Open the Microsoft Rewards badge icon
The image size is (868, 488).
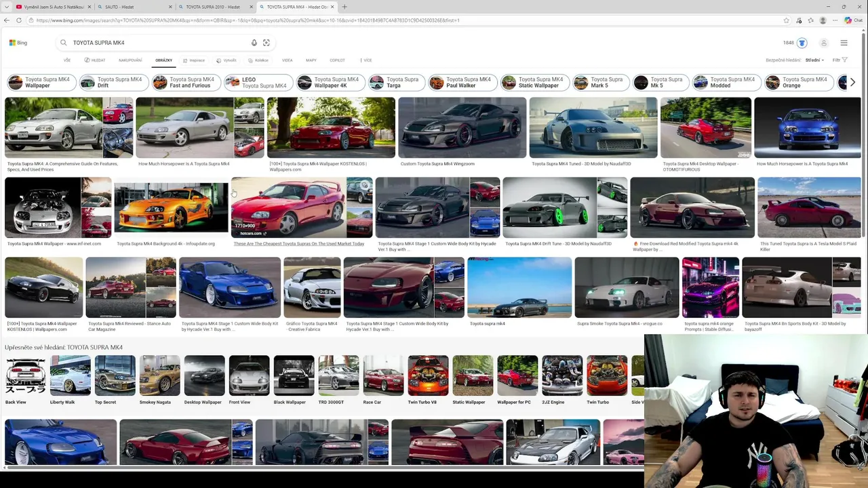coord(802,43)
